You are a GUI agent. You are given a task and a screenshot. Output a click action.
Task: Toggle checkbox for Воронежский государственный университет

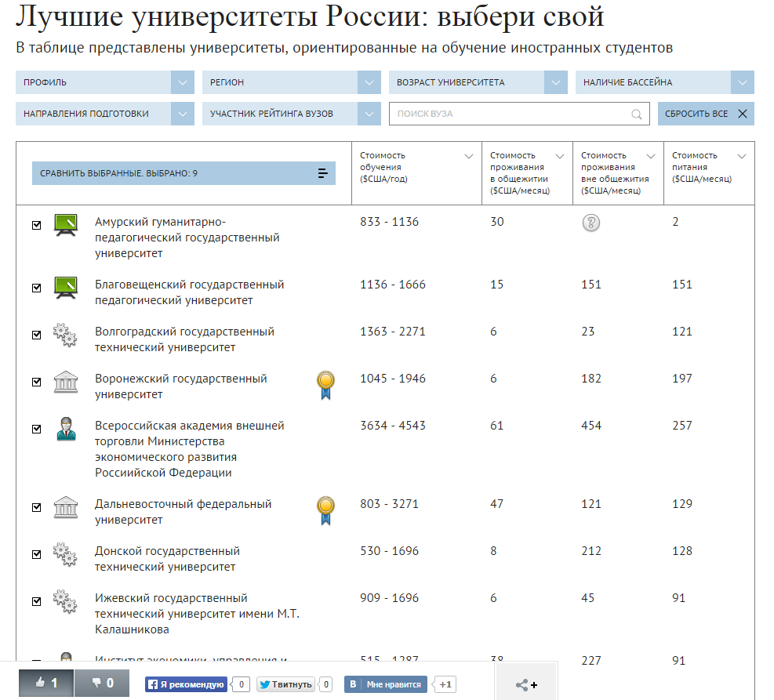[x=37, y=382]
